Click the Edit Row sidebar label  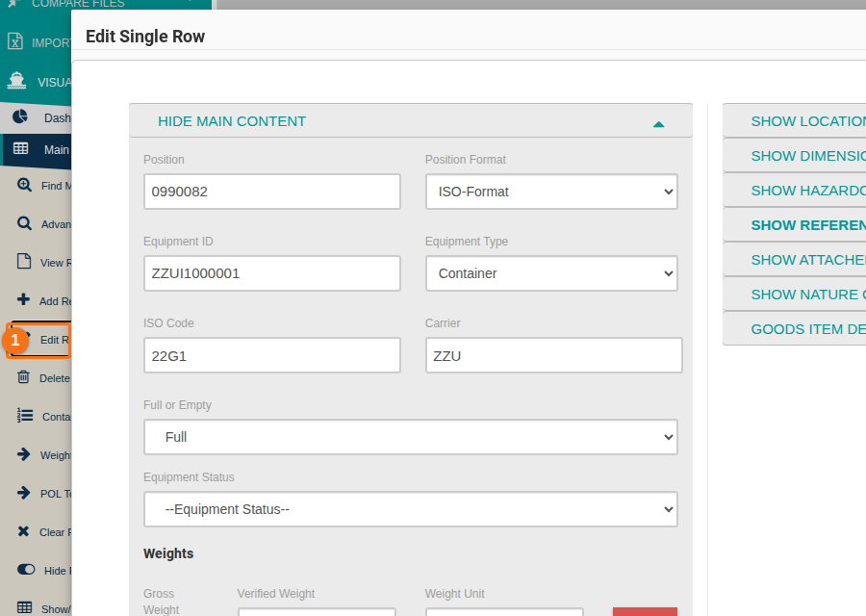point(55,340)
